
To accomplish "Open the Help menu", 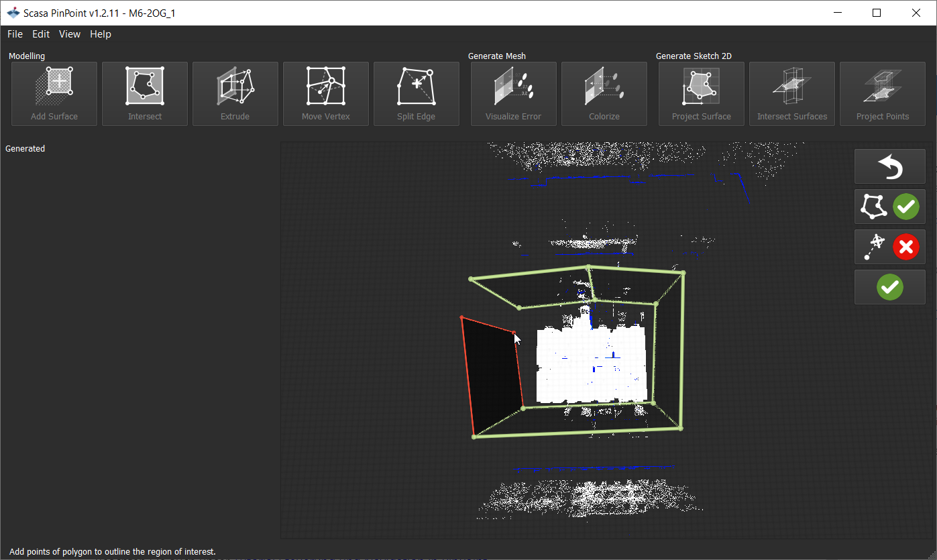I will click(x=101, y=34).
